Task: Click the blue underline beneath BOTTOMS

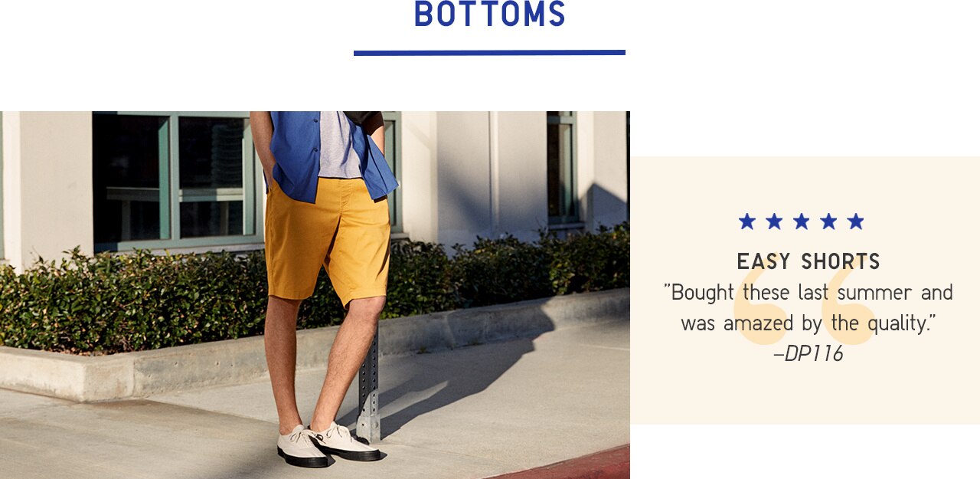Action: (489, 53)
